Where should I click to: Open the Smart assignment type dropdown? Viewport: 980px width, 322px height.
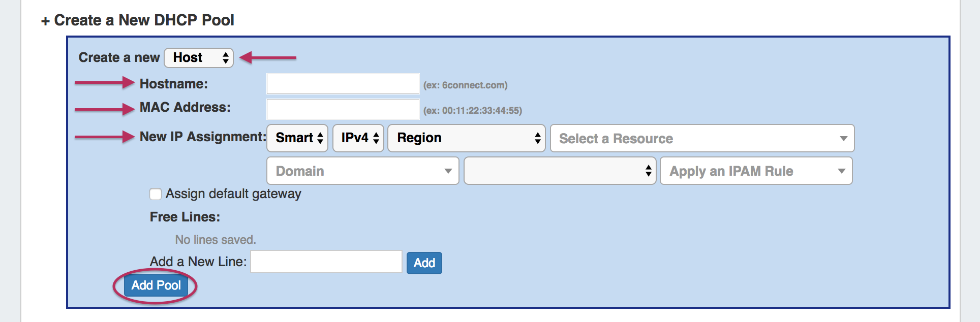[297, 138]
